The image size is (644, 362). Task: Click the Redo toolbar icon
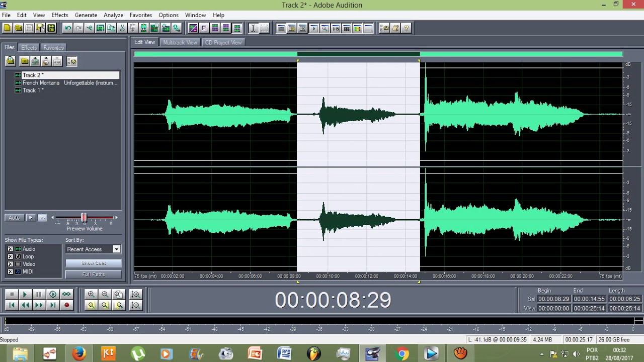pyautogui.click(x=78, y=28)
